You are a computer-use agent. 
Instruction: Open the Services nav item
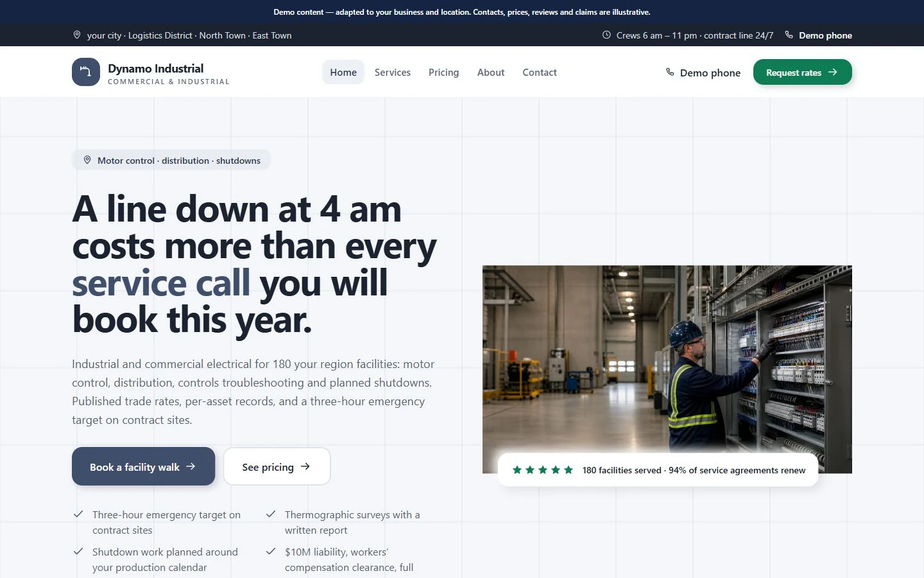pos(393,73)
